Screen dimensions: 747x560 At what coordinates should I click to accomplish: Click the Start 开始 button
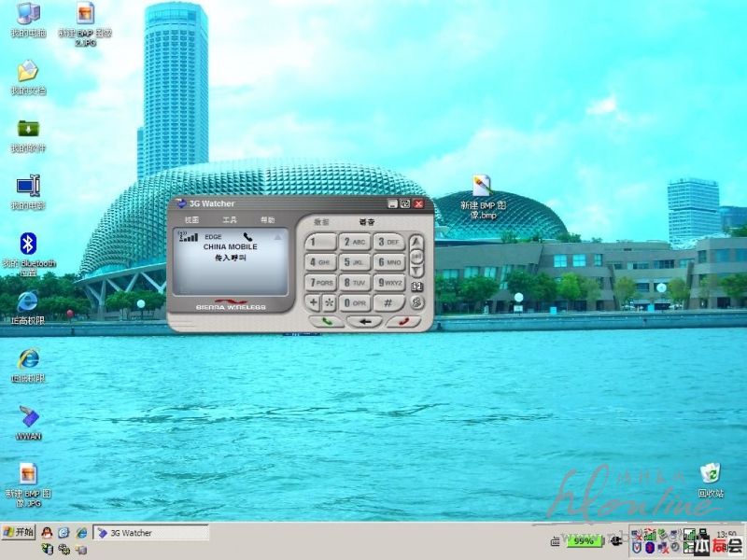pyautogui.click(x=19, y=532)
